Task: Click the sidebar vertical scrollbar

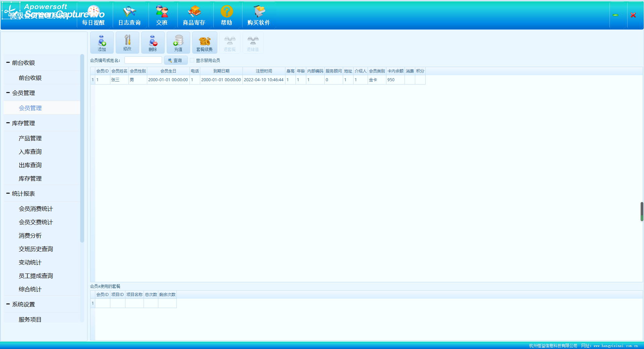Action: [x=82, y=148]
